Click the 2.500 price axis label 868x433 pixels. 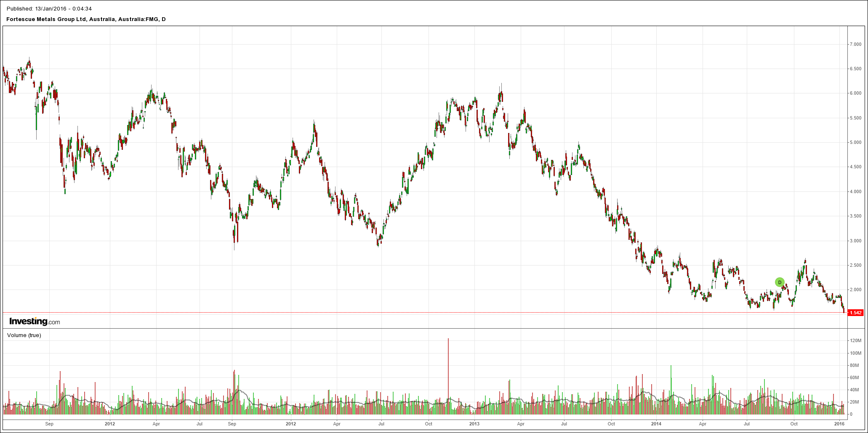855,265
